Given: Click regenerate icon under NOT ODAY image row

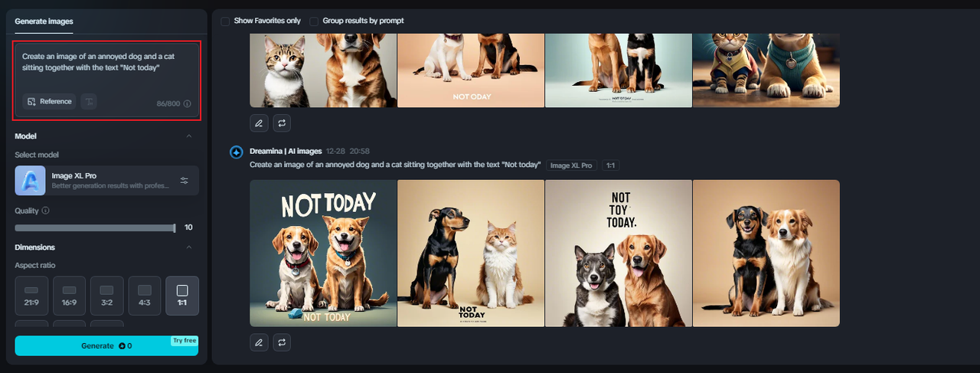Looking at the screenshot, I should point(282,123).
